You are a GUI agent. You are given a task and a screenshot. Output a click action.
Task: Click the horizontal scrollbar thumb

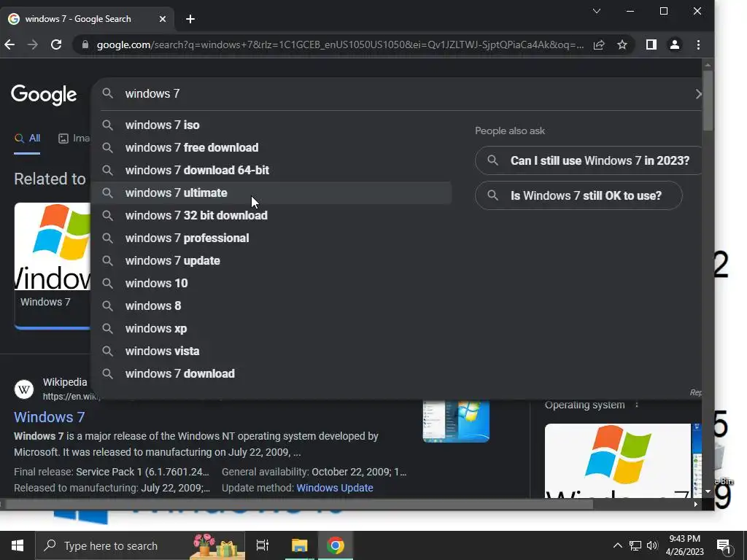tap(299, 505)
